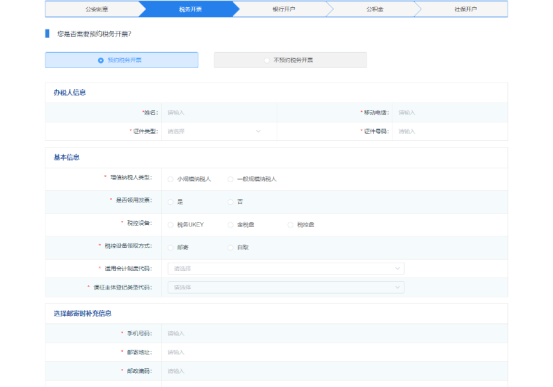553x387 pixels.
Task: Click the 邮寄地址 input field
Action: [334, 352]
